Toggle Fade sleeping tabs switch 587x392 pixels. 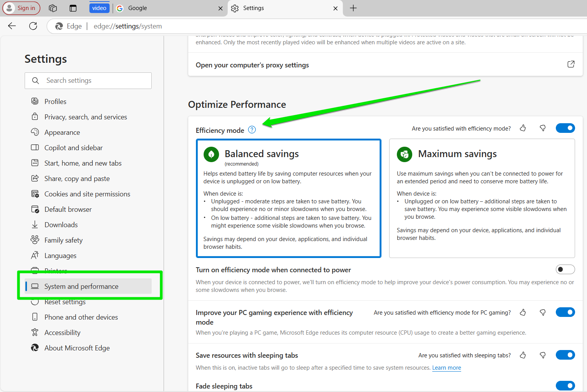(565, 385)
